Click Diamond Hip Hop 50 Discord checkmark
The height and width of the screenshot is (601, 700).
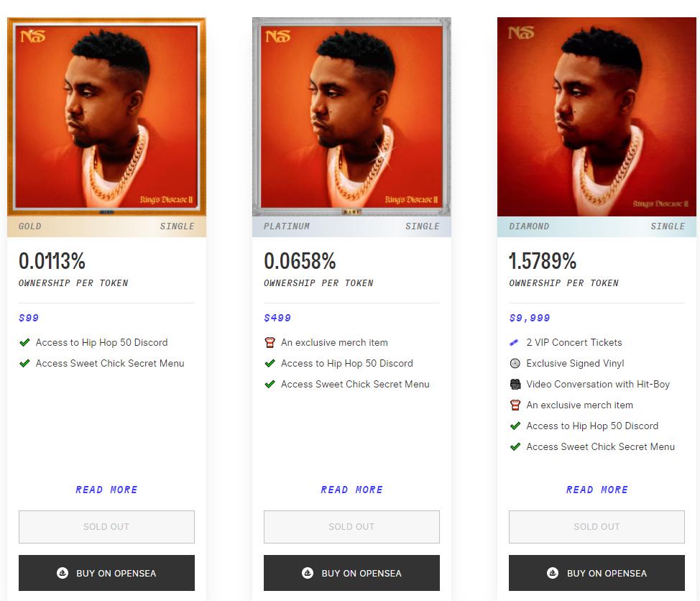[x=515, y=426]
